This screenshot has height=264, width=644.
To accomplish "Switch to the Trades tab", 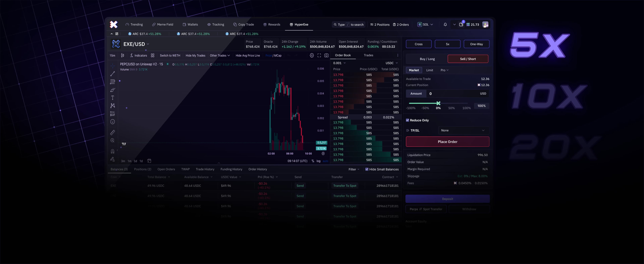I will point(368,55).
